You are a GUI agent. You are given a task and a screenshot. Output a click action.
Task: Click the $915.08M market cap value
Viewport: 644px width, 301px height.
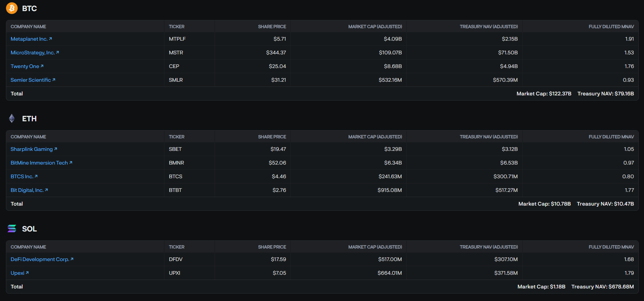[389, 190]
